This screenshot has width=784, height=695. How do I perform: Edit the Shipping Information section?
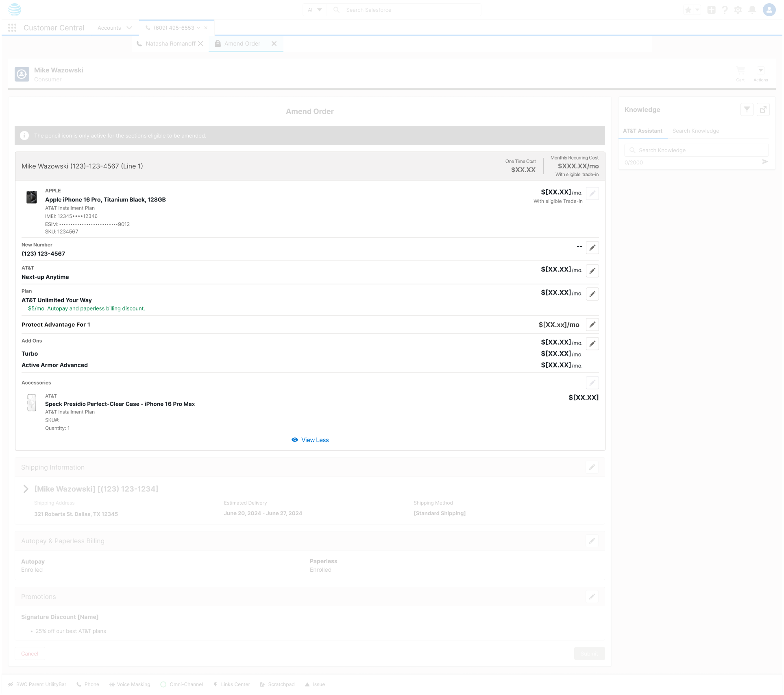tap(592, 467)
